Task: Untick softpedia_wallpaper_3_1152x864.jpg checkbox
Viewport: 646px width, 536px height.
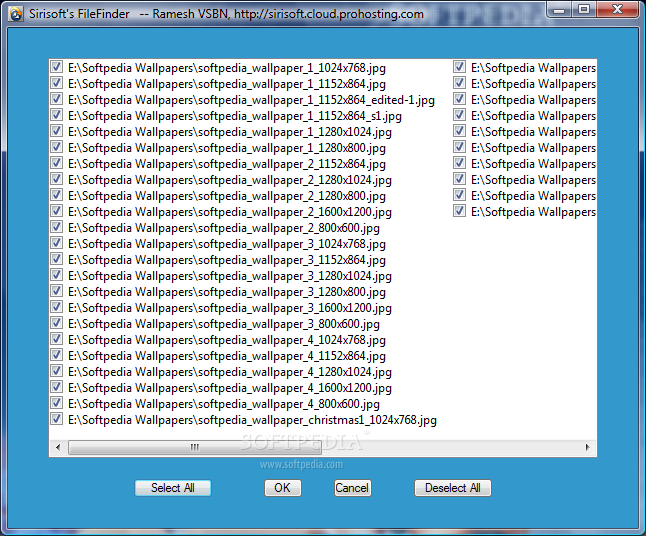Action: coord(56,259)
